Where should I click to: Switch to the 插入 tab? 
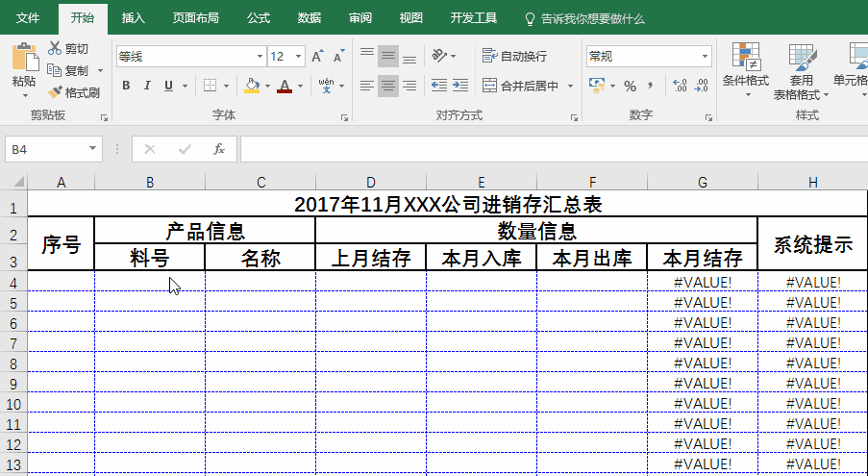click(134, 18)
